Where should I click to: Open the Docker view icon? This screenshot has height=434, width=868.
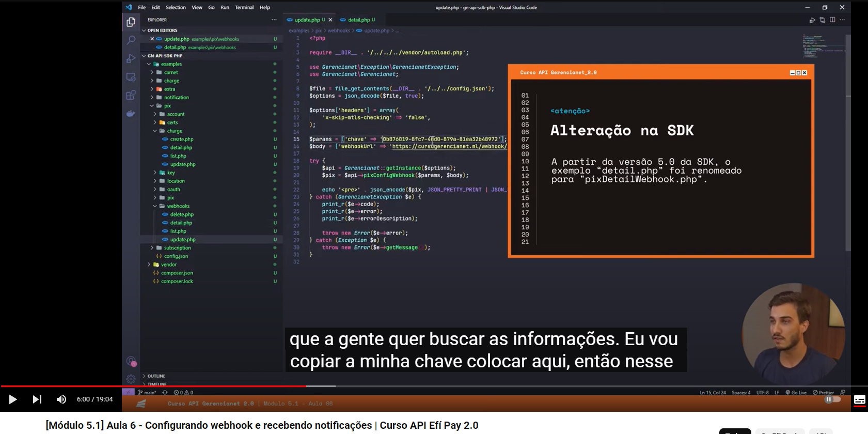[131, 113]
